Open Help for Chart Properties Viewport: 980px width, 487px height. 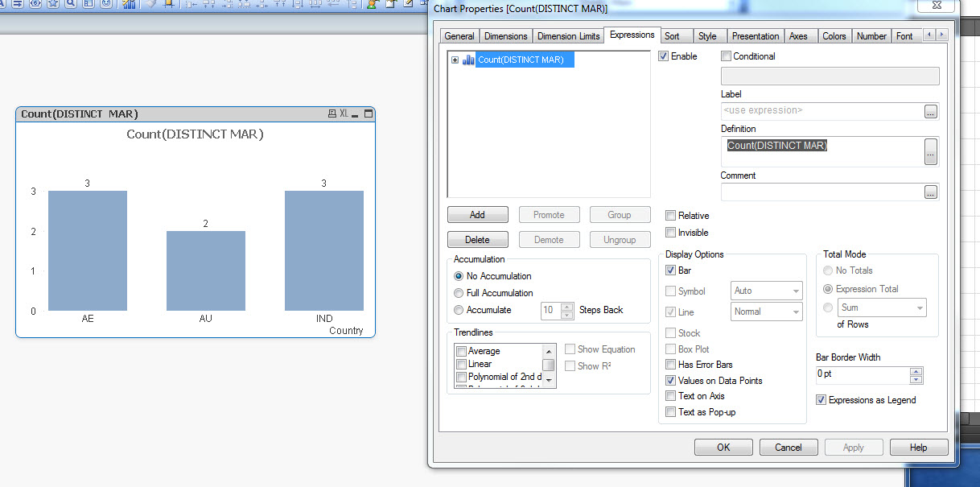pos(919,448)
